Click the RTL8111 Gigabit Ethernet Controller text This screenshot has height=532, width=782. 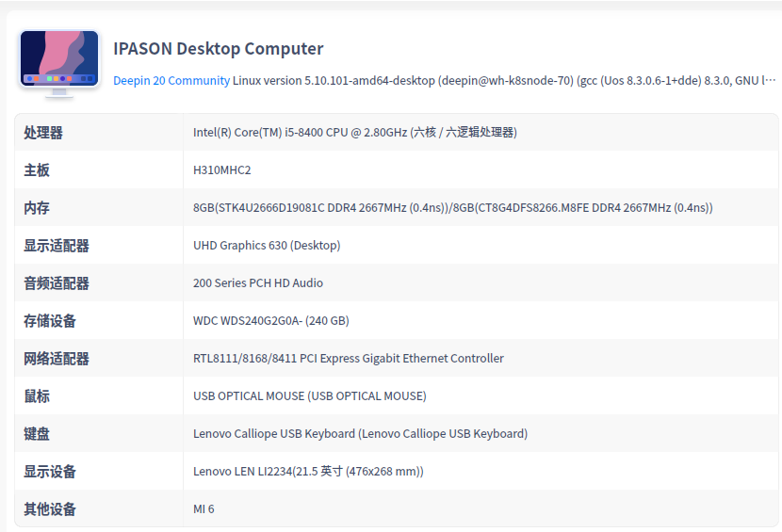tap(349, 359)
